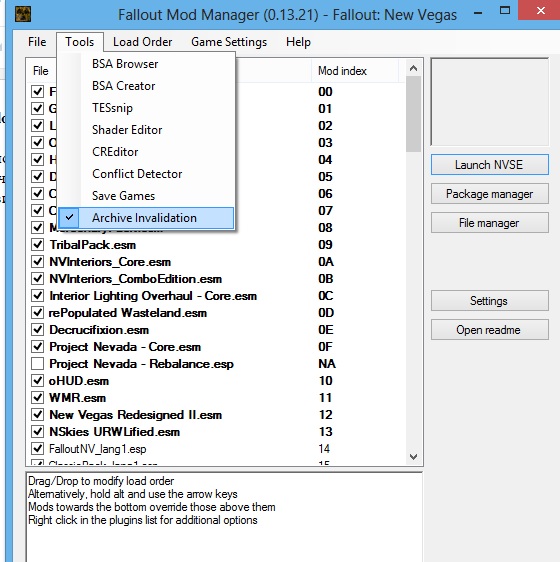Screen dimensions: 560x562
Task: Click the empty mod preview picture box
Action: tap(490, 102)
